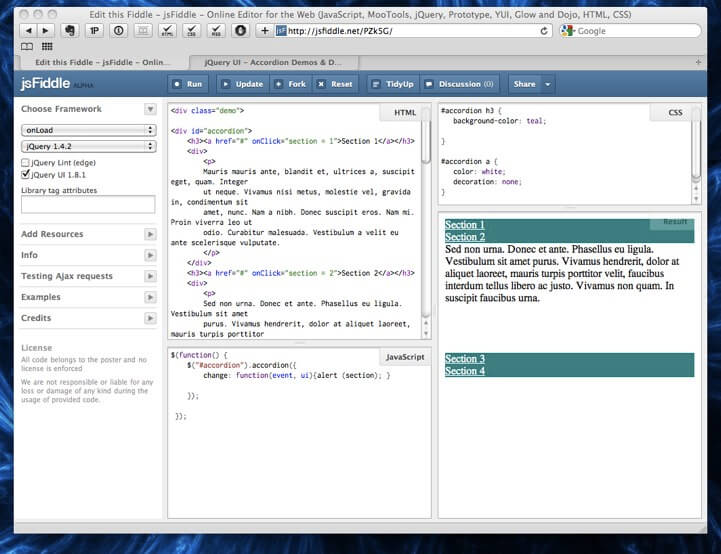The image size is (721, 554).
Task: Click the jsFiddle logo
Action: pyautogui.click(x=45, y=83)
